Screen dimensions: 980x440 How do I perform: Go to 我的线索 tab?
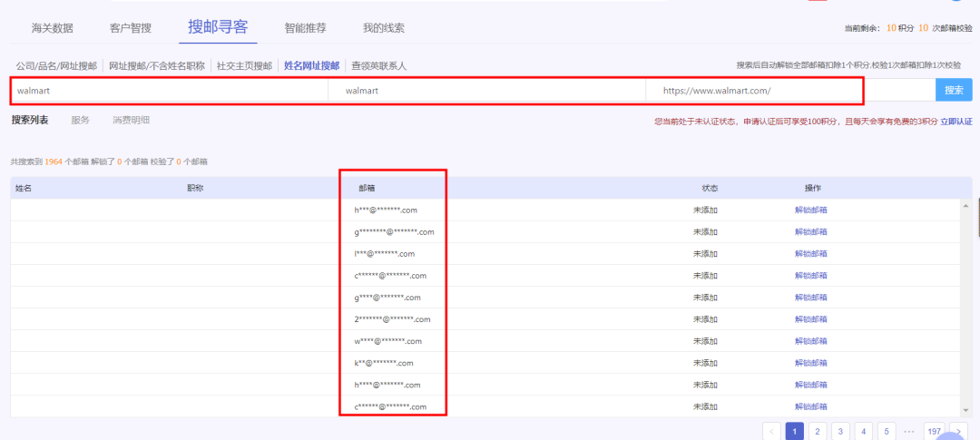point(384,28)
